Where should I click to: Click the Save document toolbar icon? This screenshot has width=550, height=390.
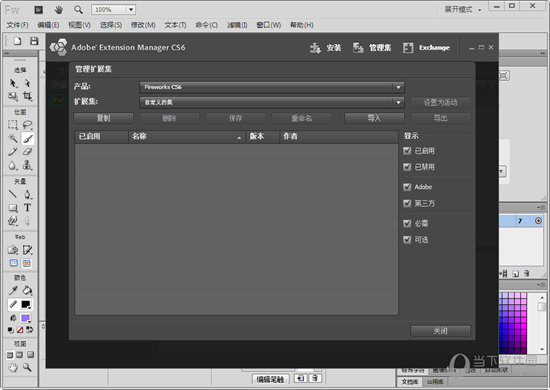pos(34,41)
